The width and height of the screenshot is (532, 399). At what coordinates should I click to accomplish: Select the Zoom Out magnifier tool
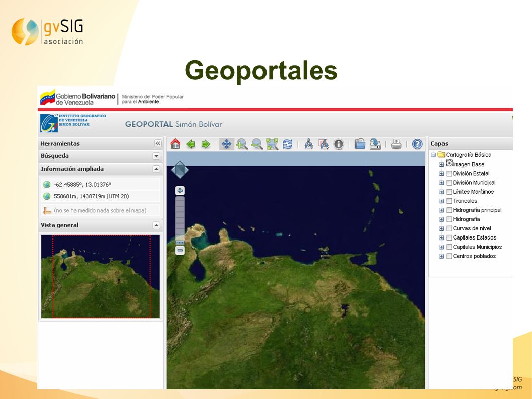coord(257,144)
